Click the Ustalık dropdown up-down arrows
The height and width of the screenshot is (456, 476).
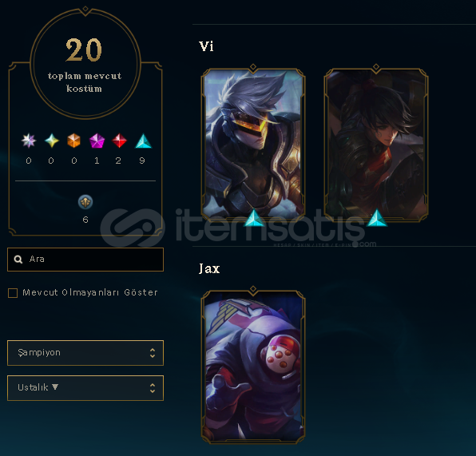coord(153,388)
